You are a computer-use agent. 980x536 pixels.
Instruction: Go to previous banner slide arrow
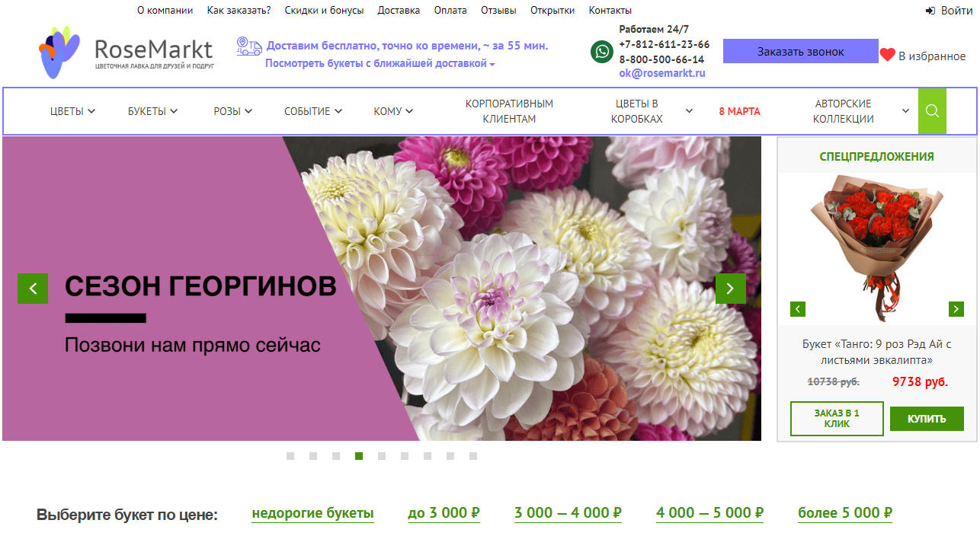click(x=33, y=289)
